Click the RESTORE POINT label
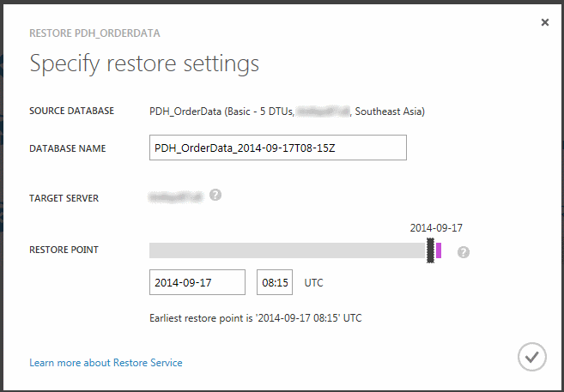The height and width of the screenshot is (392, 564). (64, 250)
